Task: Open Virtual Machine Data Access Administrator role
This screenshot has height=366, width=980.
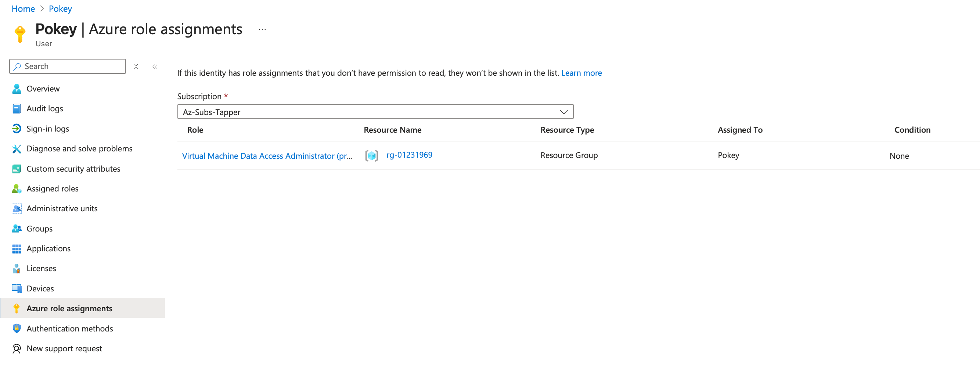Action: [x=267, y=155]
